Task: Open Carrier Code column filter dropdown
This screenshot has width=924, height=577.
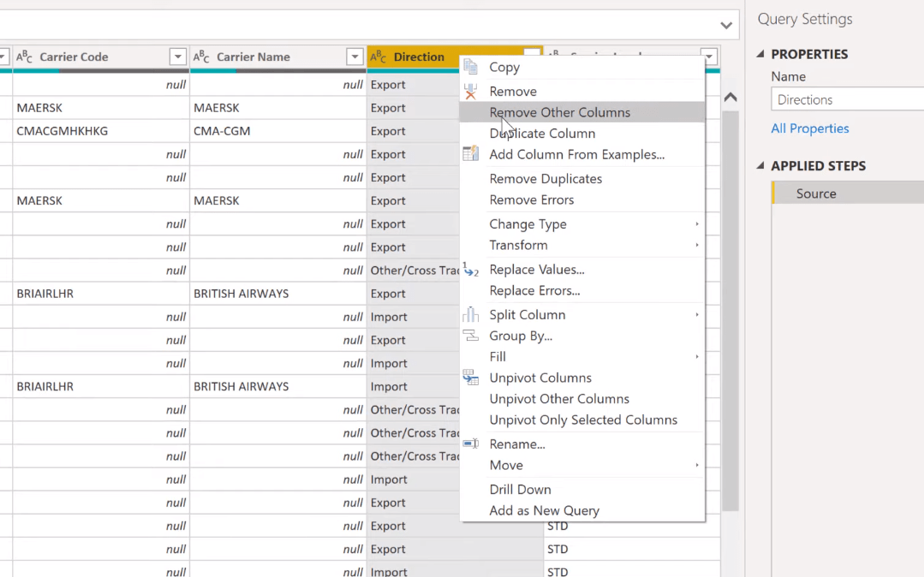Action: click(178, 57)
